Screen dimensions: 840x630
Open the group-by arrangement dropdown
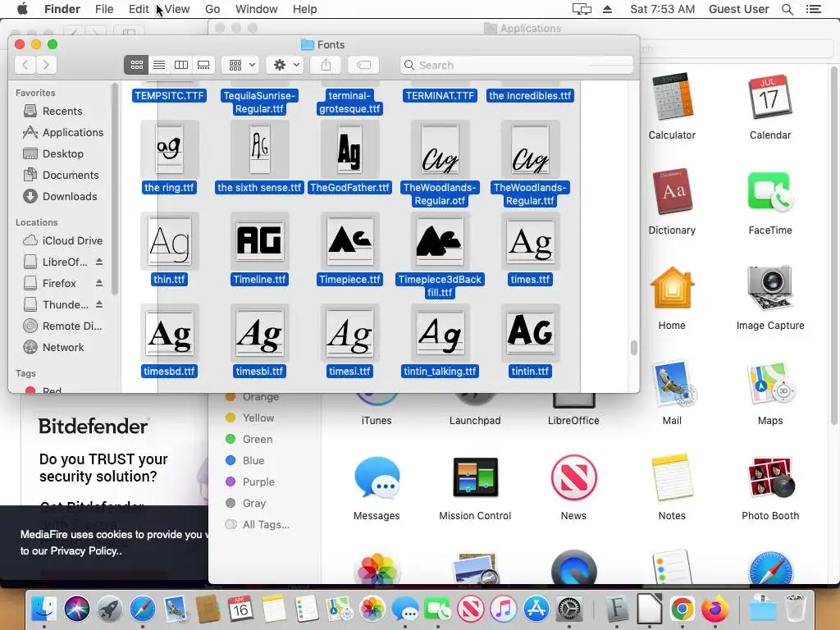241,65
